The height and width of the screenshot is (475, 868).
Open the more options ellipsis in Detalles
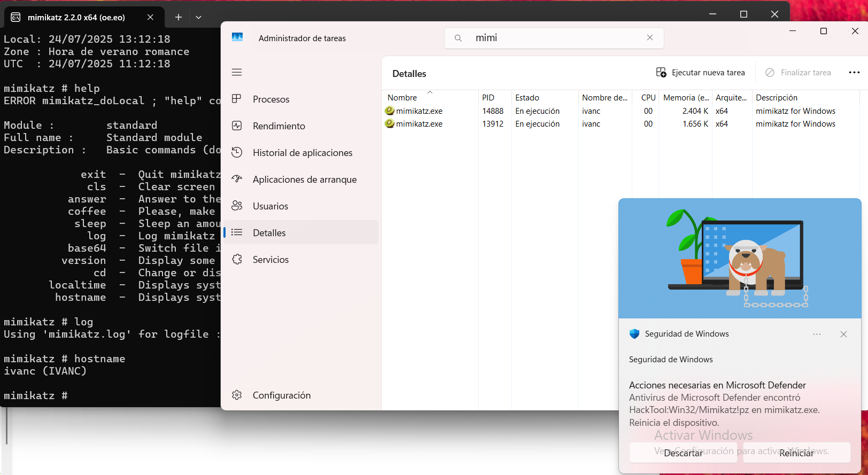[x=854, y=73]
